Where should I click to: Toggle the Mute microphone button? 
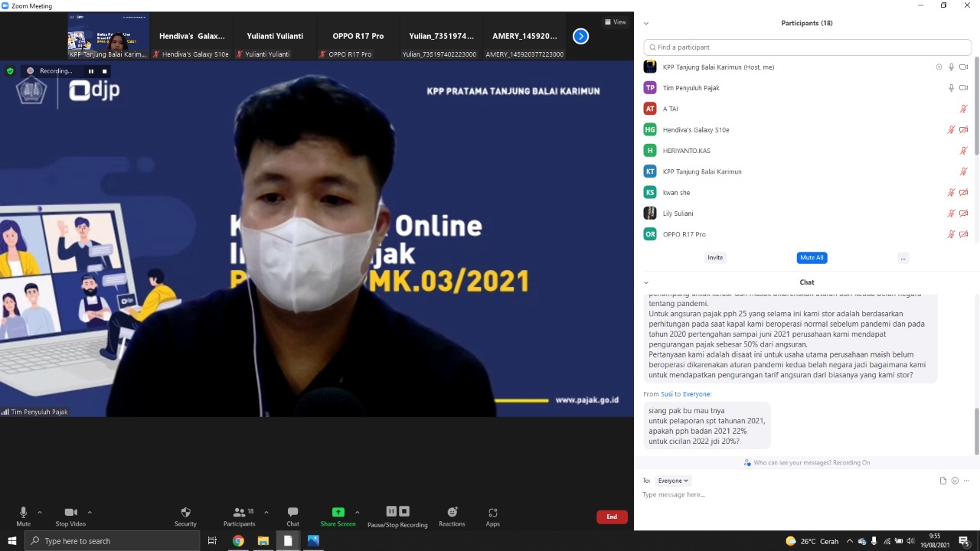coord(23,512)
